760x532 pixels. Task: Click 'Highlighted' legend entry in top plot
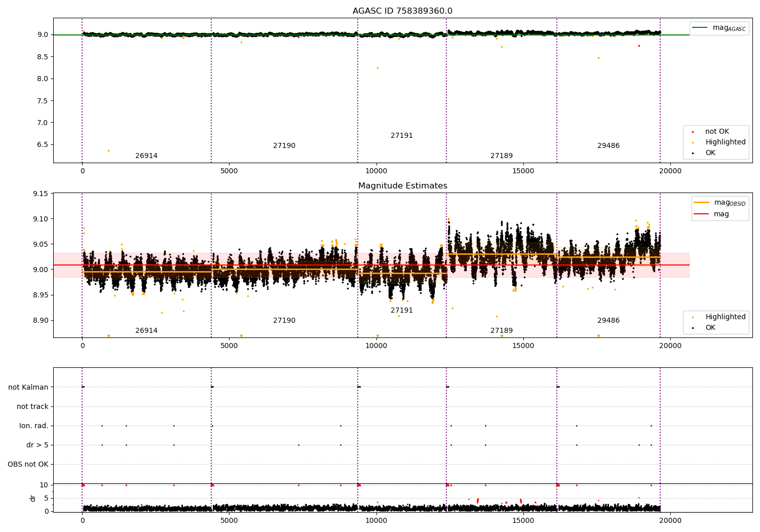[x=719, y=142]
